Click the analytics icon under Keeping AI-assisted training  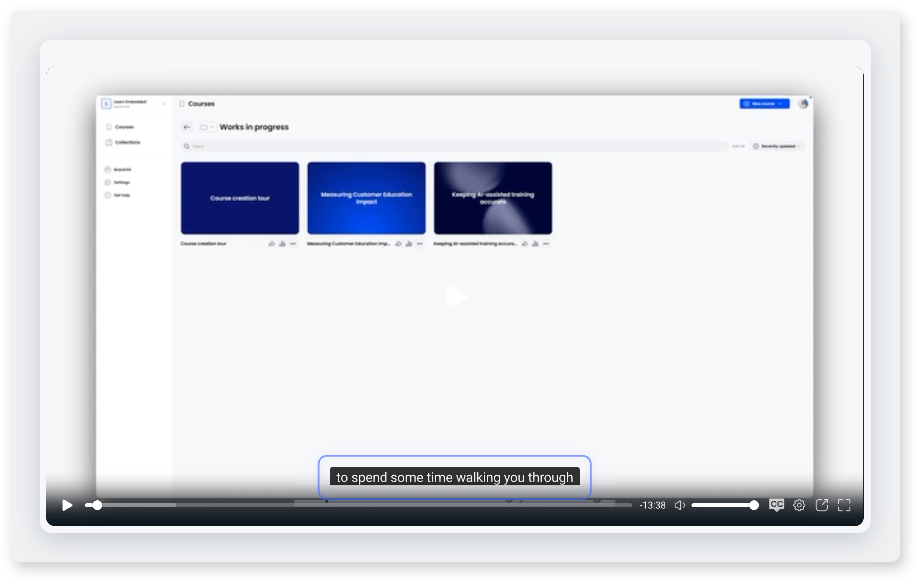point(535,244)
